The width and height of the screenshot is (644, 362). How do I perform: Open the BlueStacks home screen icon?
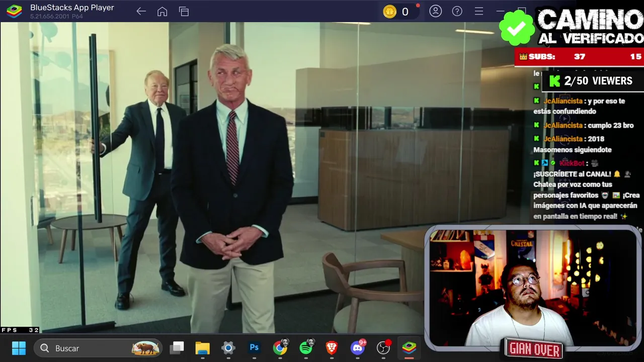162,12
